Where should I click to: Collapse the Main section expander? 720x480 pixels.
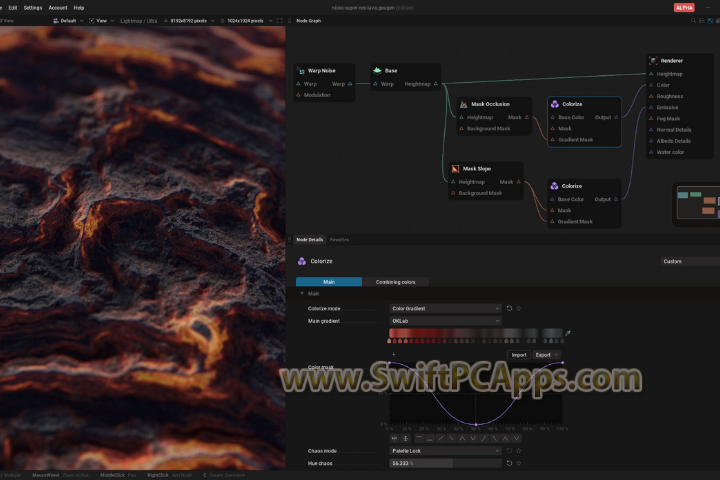pos(302,294)
